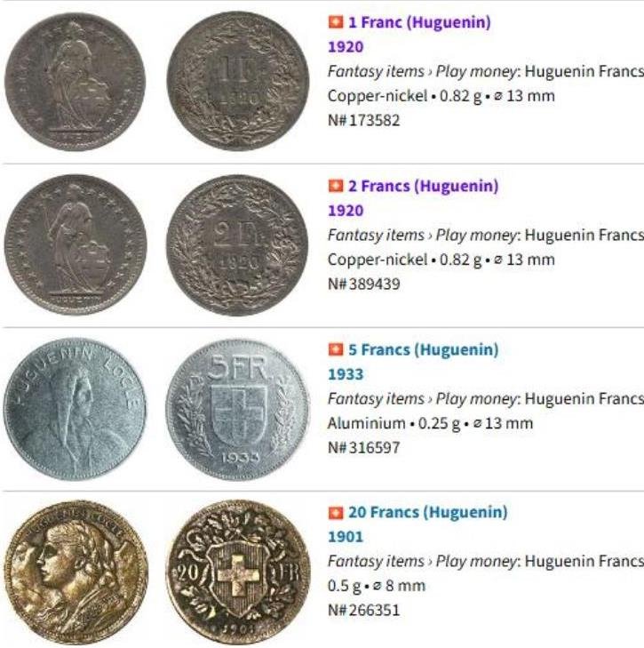View the 2 Francs reverse wreath image
The height and width of the screenshot is (648, 644).
click(237, 245)
